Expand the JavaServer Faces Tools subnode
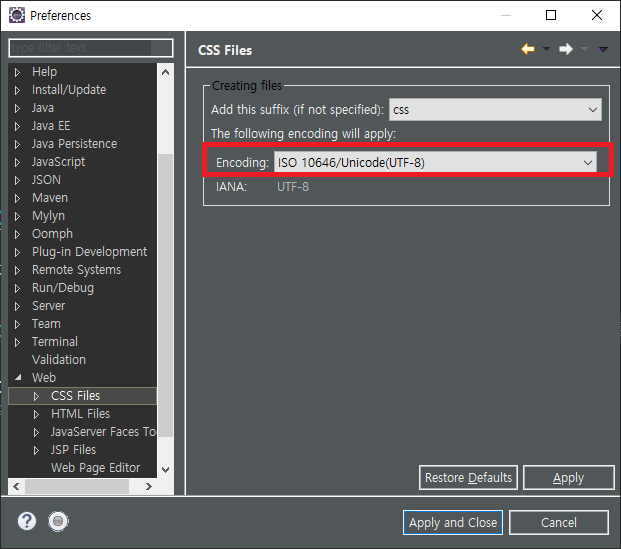 [36, 432]
